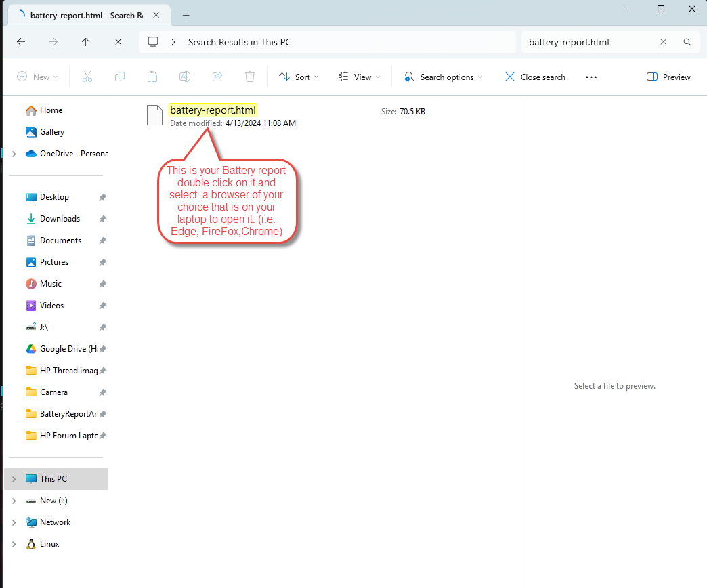Expand the OneDrive tree node
The width and height of the screenshot is (707, 588).
tap(15, 154)
